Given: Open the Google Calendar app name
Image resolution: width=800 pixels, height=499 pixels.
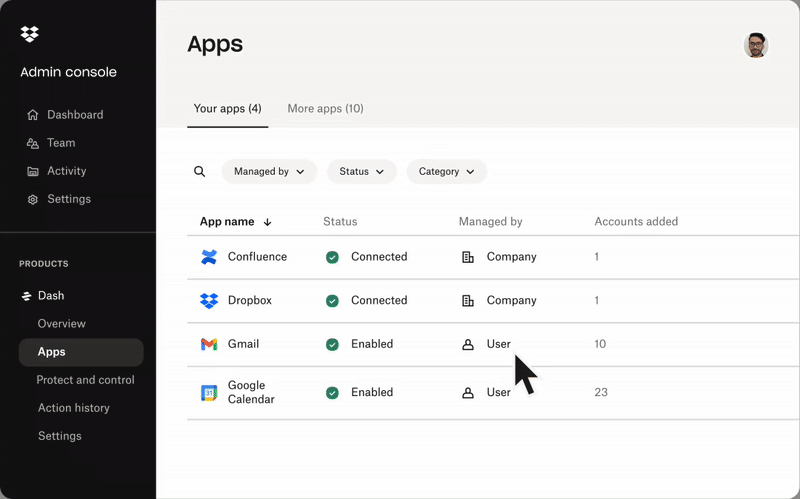Looking at the screenshot, I should pyautogui.click(x=251, y=392).
